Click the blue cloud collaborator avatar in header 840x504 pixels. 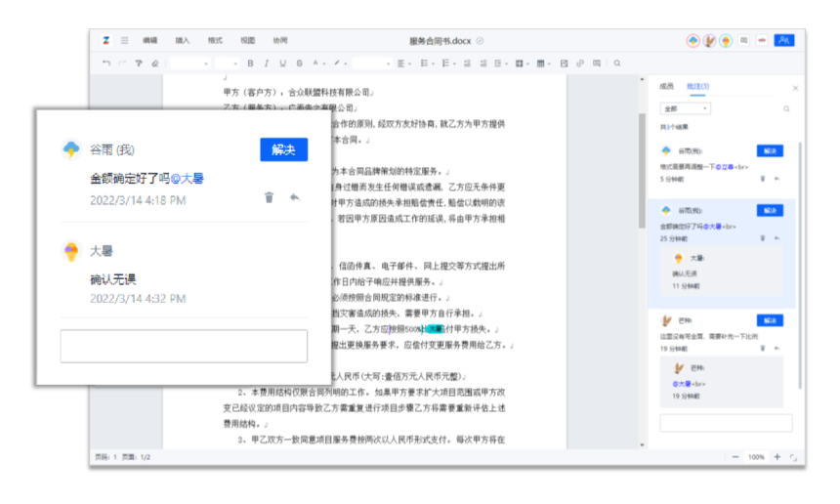693,41
